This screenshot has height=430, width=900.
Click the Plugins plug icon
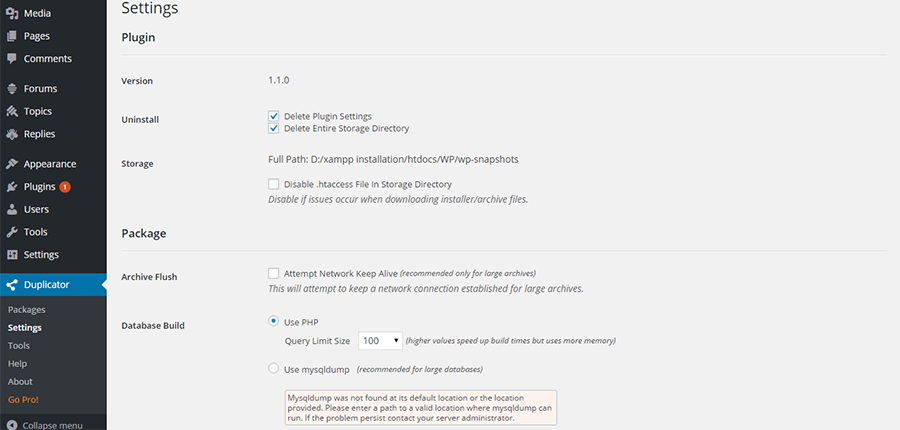[x=11, y=187]
